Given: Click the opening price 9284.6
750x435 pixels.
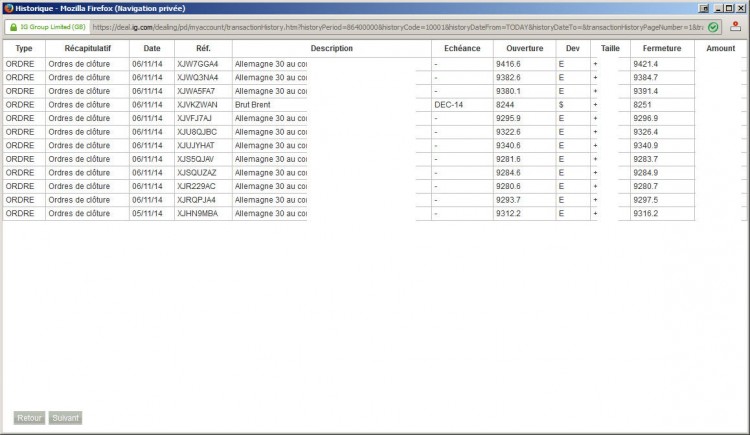Looking at the screenshot, I should click(x=508, y=173).
